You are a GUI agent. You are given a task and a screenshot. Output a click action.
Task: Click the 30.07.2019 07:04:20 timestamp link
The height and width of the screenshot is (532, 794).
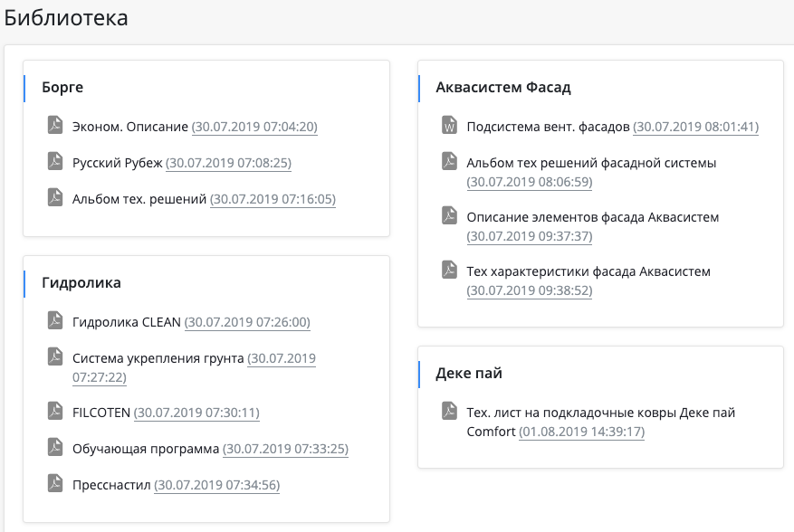(254, 127)
